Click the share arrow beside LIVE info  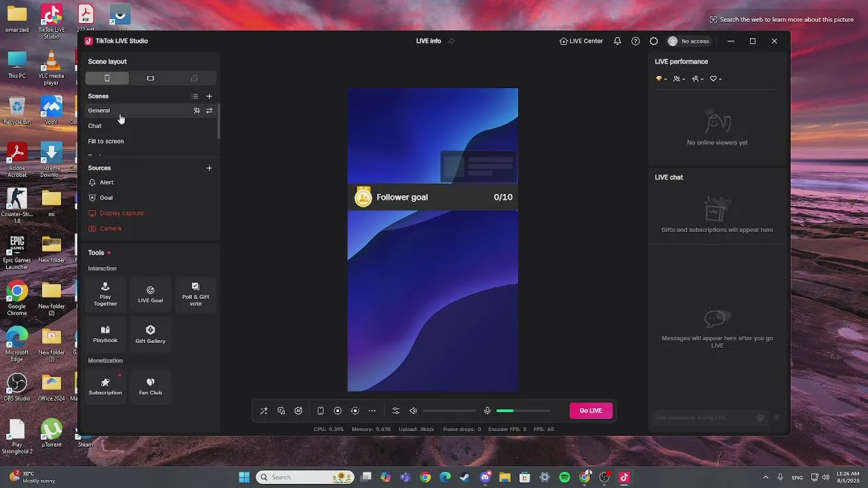[452, 41]
